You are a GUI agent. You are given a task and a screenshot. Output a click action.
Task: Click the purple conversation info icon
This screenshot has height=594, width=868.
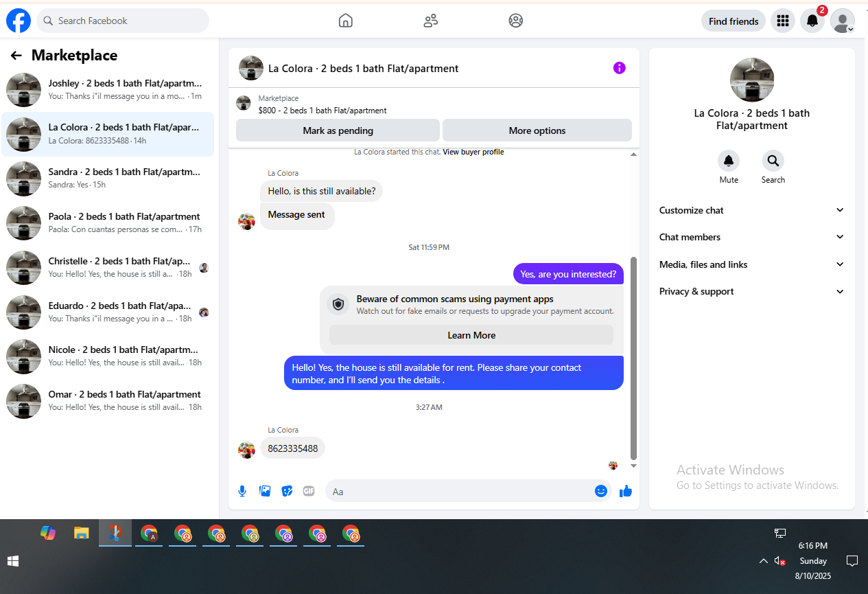[620, 68]
